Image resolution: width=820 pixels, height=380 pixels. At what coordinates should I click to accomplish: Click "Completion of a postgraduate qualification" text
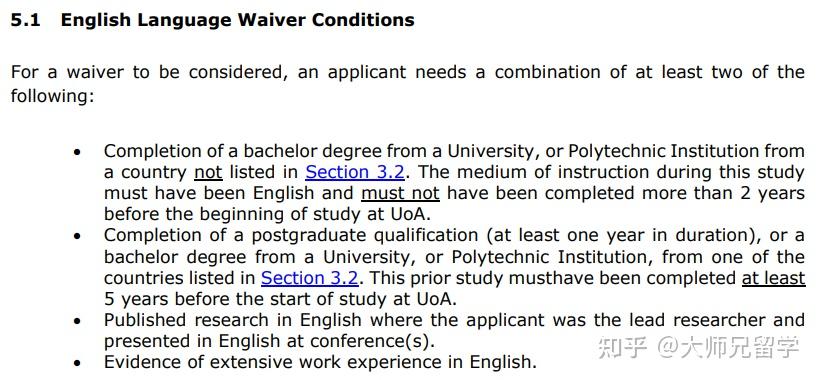coord(291,235)
